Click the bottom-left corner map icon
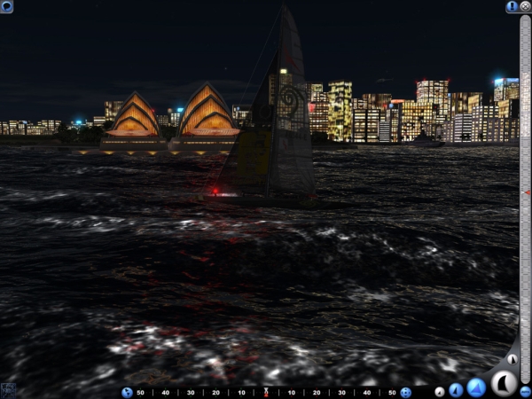This screenshot has height=399, width=532. (7, 390)
